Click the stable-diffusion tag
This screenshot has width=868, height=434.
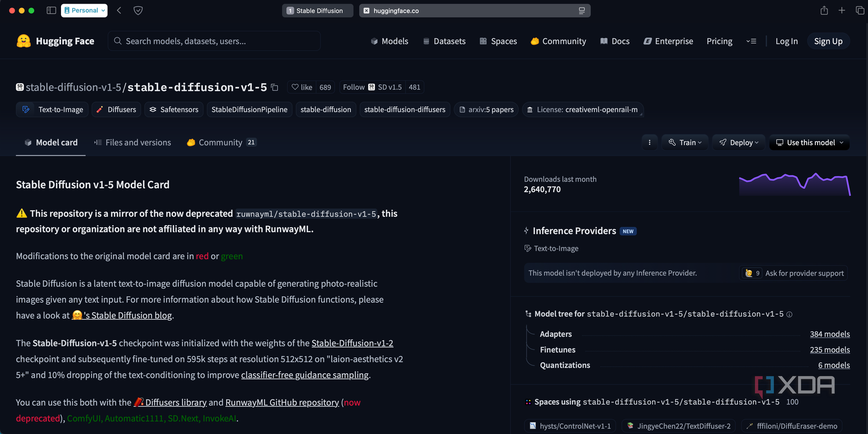tap(326, 109)
